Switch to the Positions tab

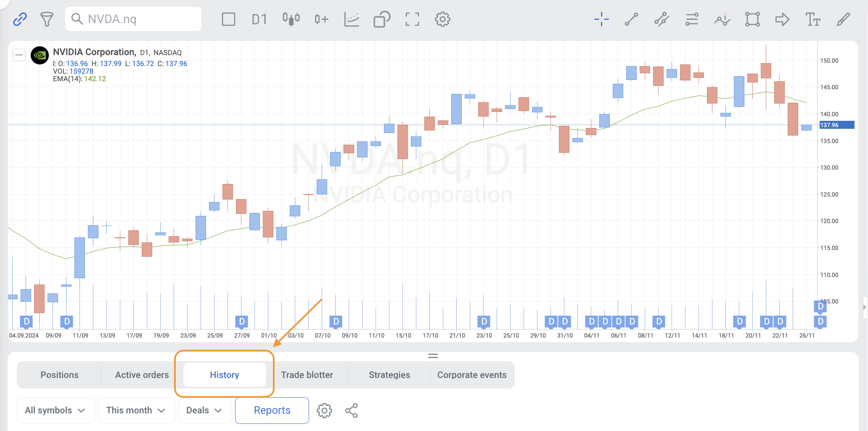[x=59, y=375]
